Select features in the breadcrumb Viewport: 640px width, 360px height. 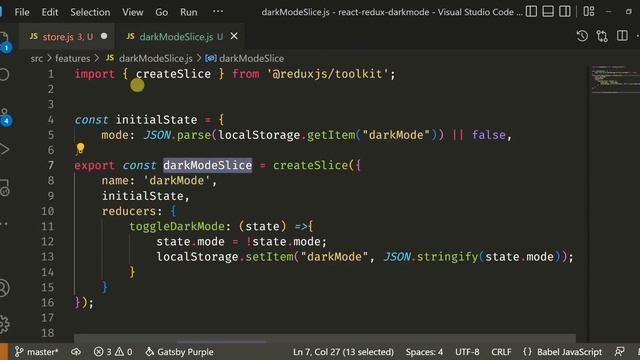coord(73,58)
